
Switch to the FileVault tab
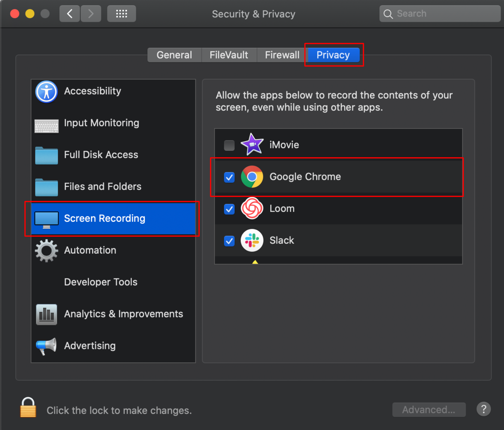229,55
